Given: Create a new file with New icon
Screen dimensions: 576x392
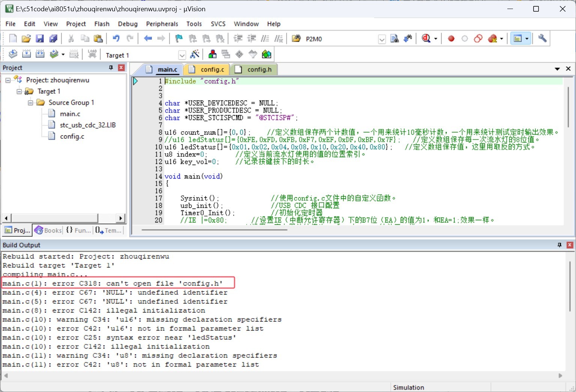Looking at the screenshot, I should 13,39.
